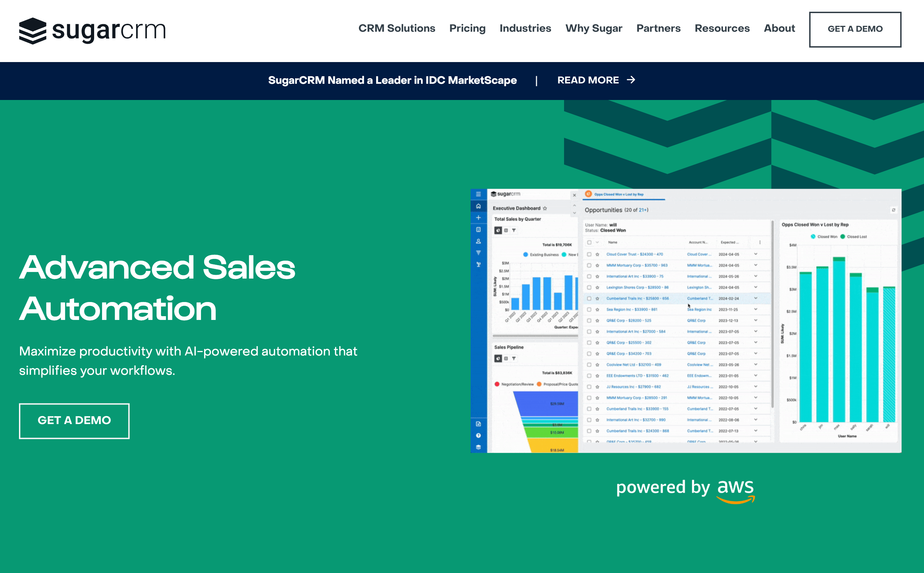Open bulk-select dropdown beside header checkbox

pyautogui.click(x=597, y=242)
